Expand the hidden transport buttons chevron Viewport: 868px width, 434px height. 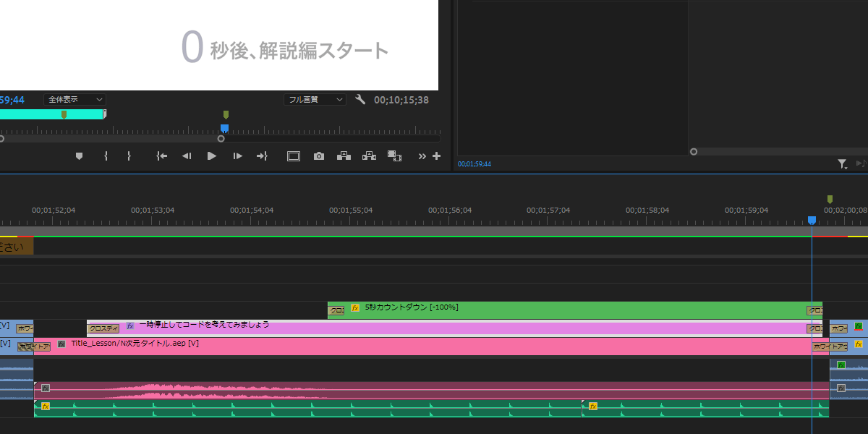pyautogui.click(x=422, y=156)
